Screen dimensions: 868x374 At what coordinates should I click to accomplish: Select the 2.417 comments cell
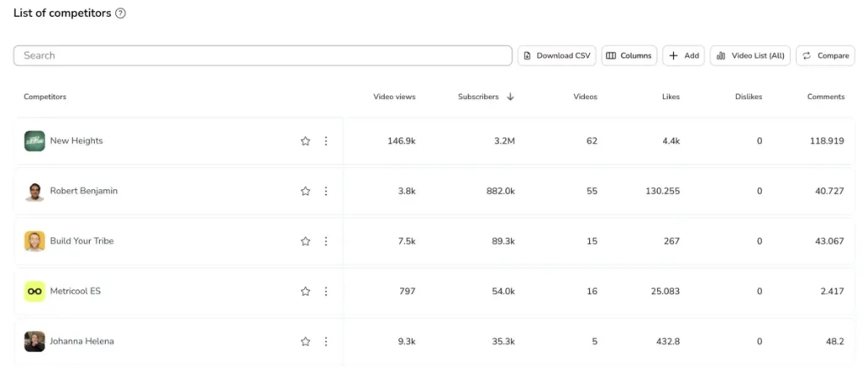(832, 292)
